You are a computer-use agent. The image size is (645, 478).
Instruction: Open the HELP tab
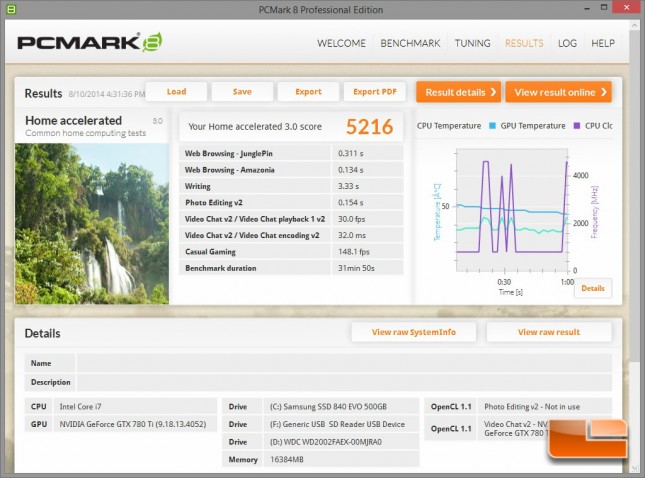(603, 43)
